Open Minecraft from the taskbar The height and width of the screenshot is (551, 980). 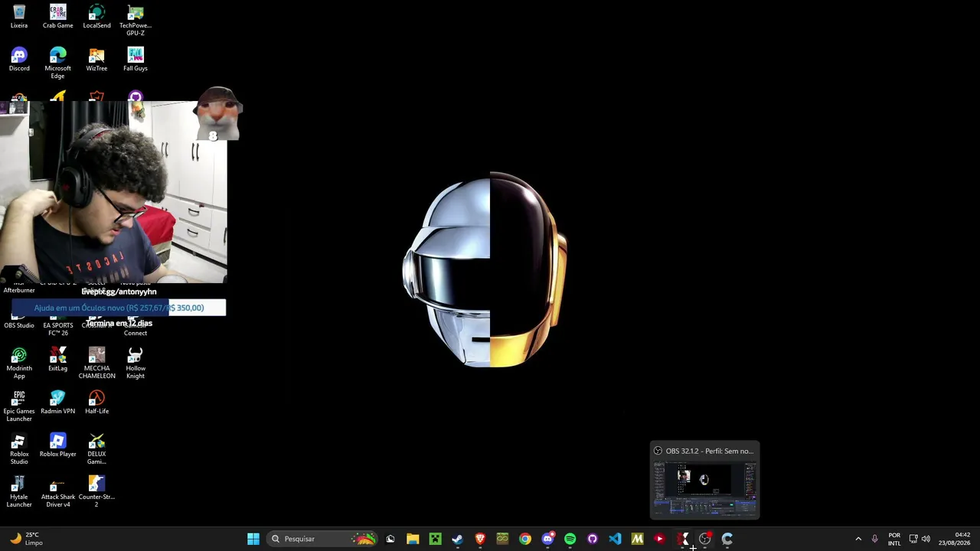435,539
